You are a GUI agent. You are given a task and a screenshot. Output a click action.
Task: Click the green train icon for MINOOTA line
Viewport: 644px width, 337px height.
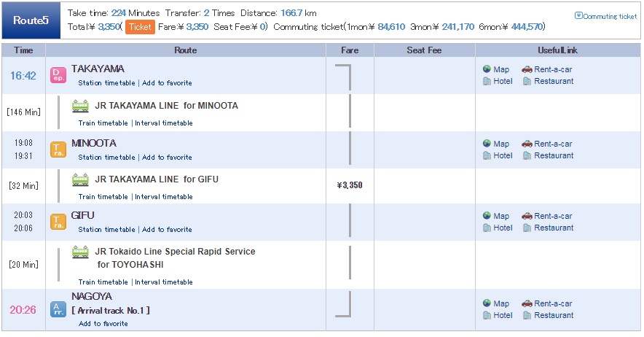tap(80, 106)
